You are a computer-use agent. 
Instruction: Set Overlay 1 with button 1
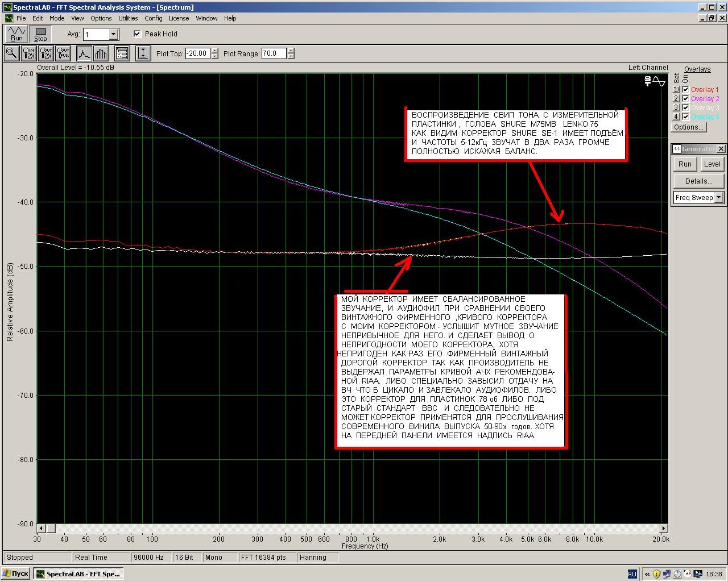pyautogui.click(x=676, y=90)
